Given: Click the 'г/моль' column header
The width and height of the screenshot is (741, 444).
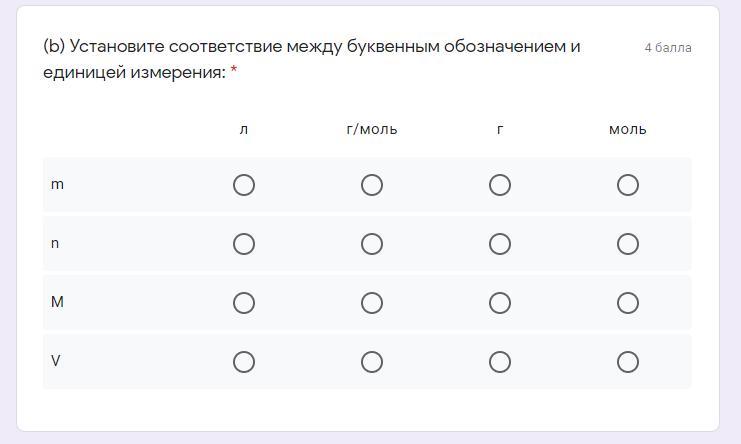Looking at the screenshot, I should point(372,129).
